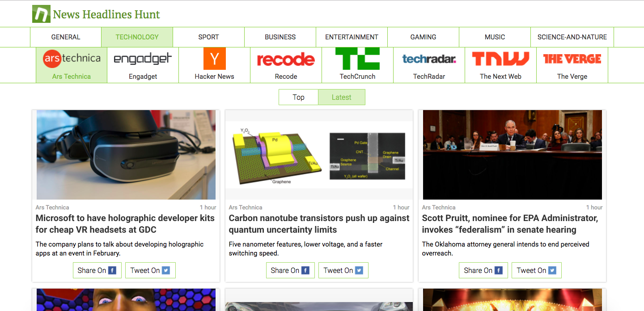Click Ars Technica source label on Microsoft card
The height and width of the screenshot is (311, 644).
tap(52, 207)
